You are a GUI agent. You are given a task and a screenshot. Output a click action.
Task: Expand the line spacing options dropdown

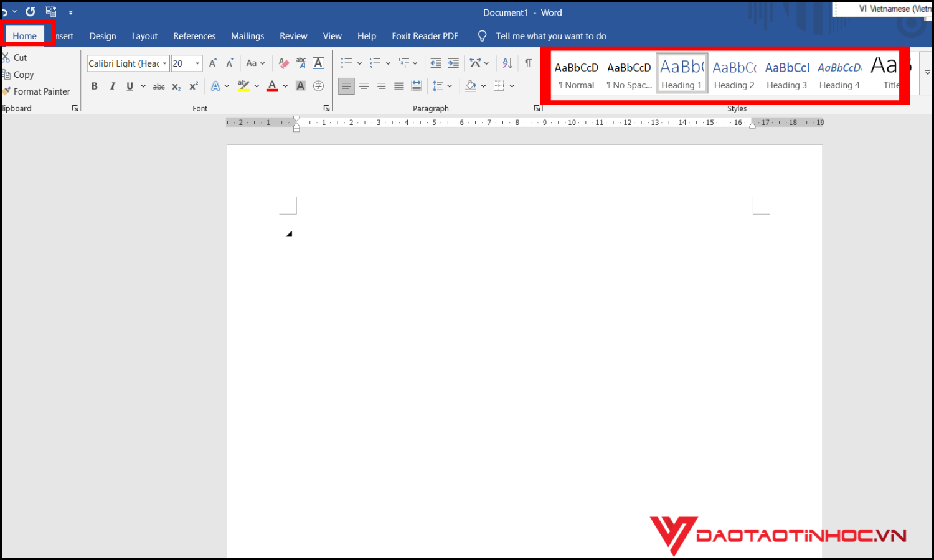(450, 86)
